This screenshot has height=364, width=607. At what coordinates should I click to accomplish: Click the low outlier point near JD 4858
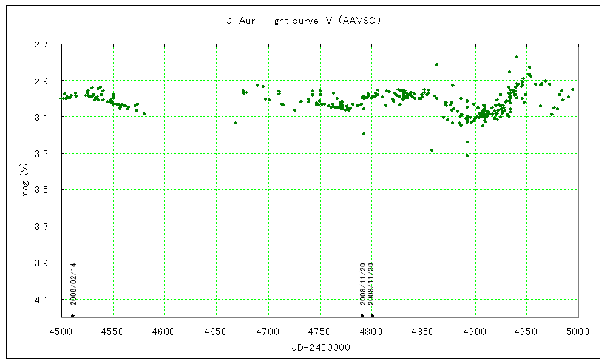coord(432,150)
